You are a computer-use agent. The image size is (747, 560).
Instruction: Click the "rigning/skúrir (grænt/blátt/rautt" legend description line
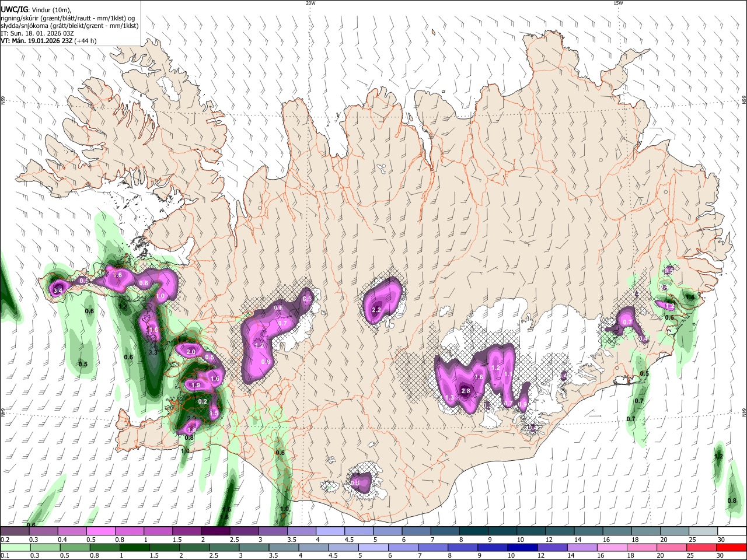coord(68,18)
